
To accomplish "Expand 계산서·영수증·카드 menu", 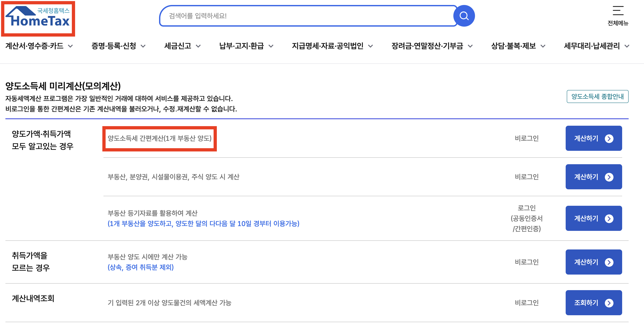I will click(39, 46).
